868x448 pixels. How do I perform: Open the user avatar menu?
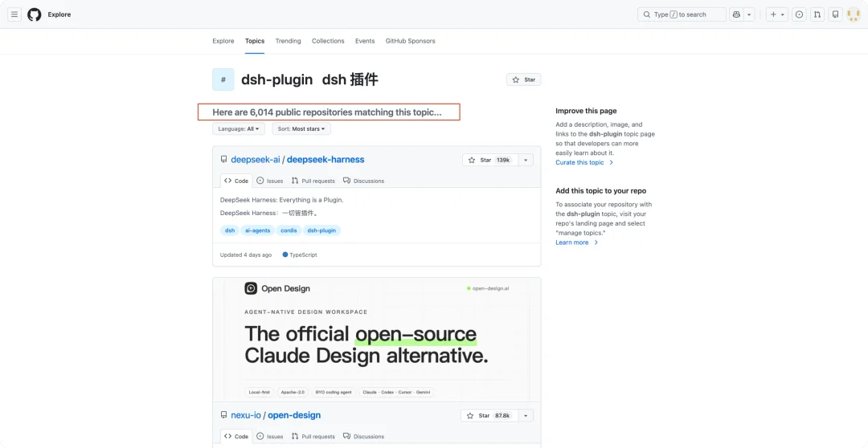[853, 14]
